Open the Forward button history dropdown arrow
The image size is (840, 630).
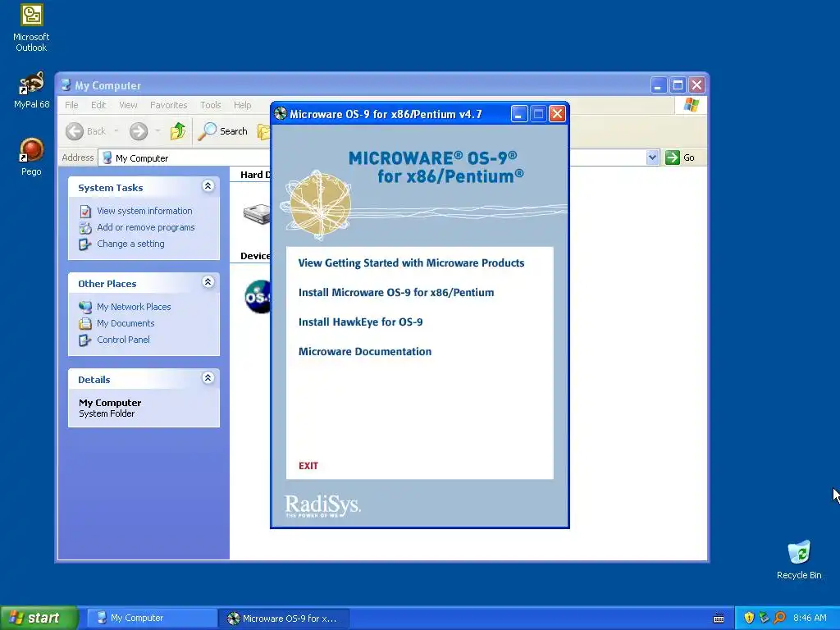click(157, 131)
